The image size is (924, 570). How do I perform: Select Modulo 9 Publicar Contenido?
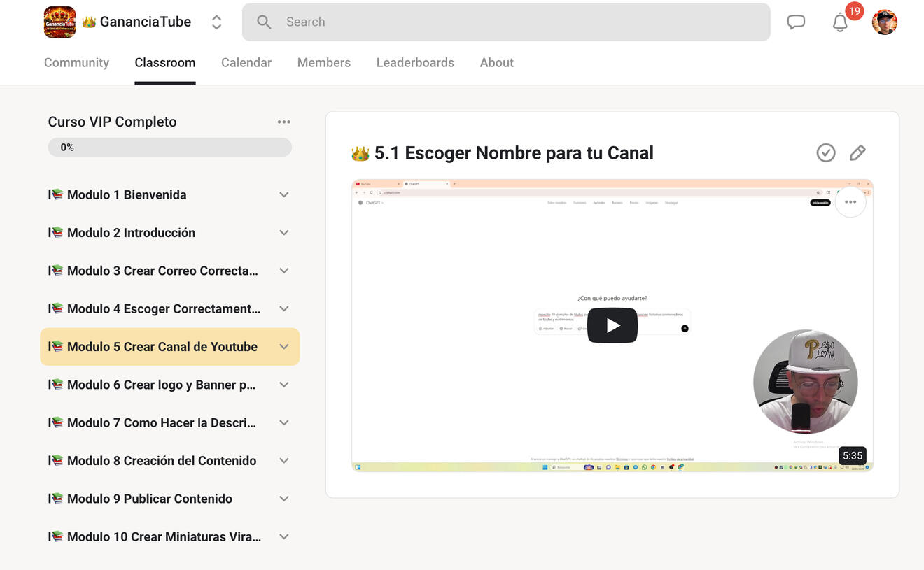pyautogui.click(x=150, y=499)
